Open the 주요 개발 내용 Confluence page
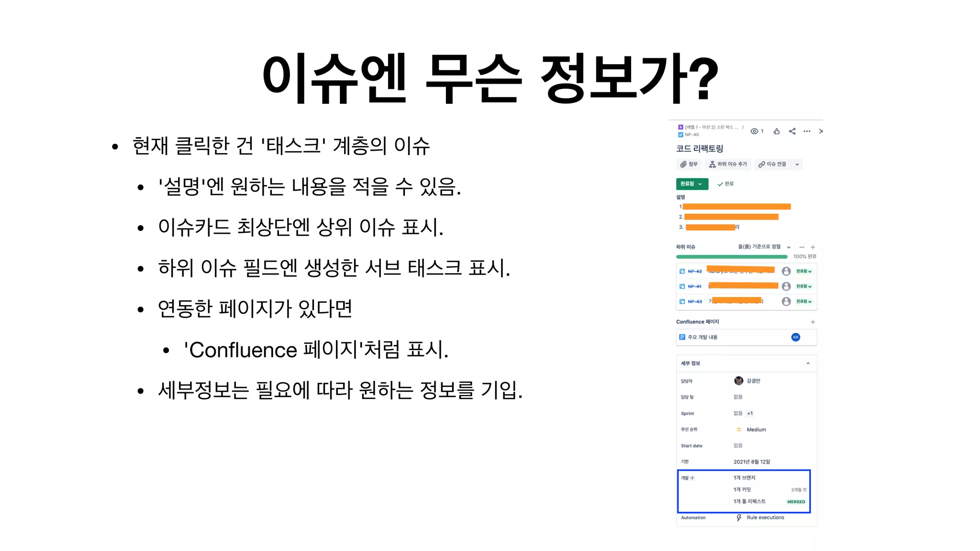This screenshot has height=551, width=980. pos(702,337)
